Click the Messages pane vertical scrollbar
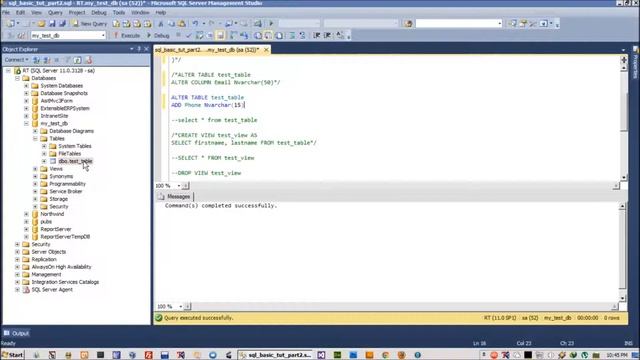Viewport: 640px width, 360px height. tap(622, 252)
